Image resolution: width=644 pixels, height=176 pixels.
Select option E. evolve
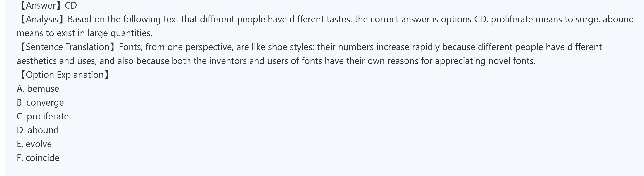click(x=34, y=144)
